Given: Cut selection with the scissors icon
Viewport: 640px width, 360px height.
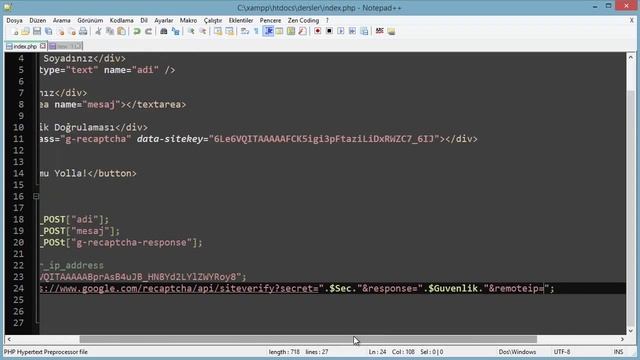Looking at the screenshot, I should coord(98,31).
